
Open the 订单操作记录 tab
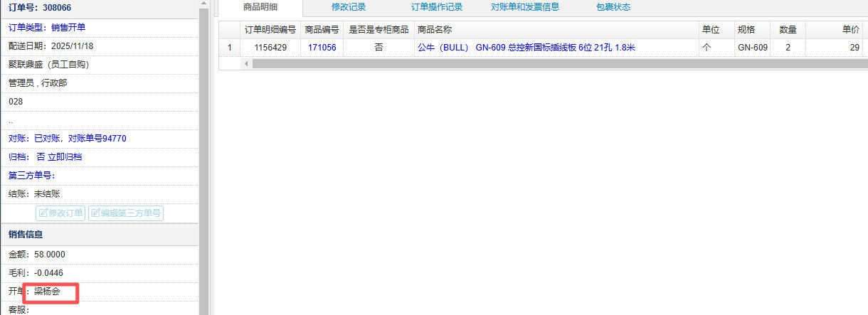(437, 7)
